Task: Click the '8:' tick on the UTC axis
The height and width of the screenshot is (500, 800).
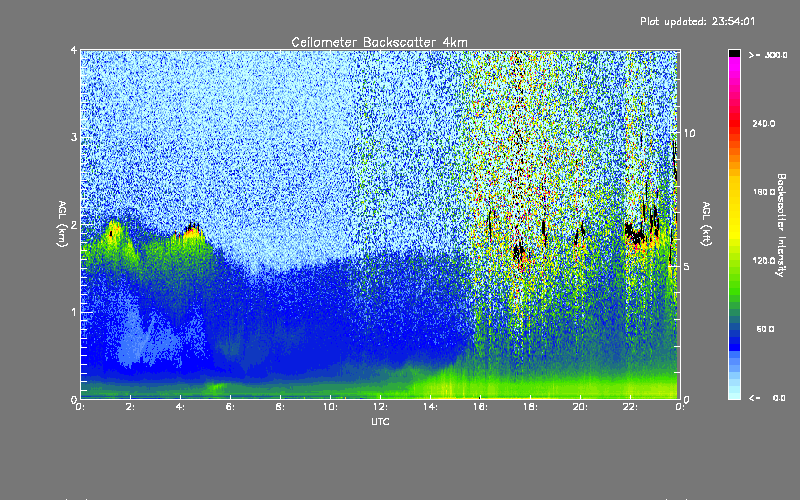Action: (281, 407)
